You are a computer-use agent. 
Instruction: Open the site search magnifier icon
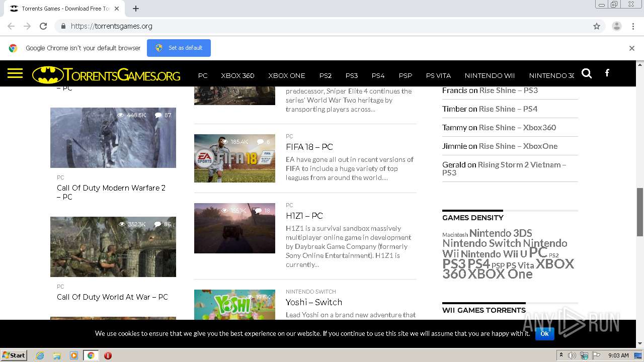pyautogui.click(x=587, y=73)
